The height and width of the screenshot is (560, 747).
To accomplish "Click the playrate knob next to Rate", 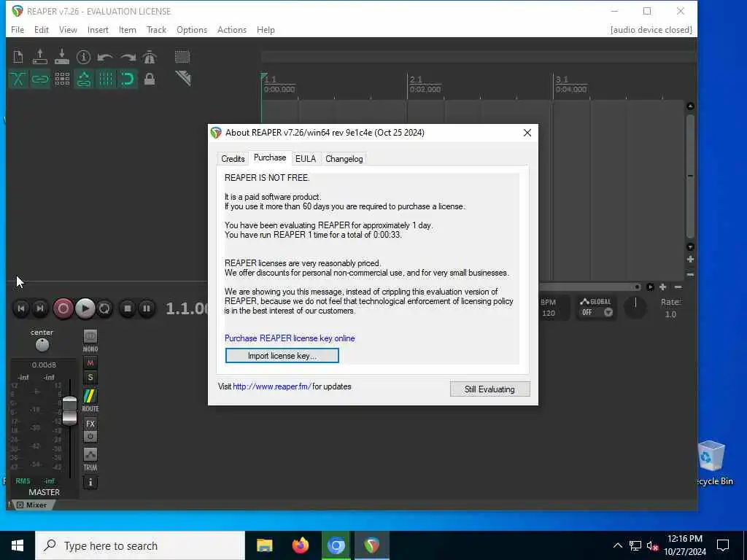I will (x=635, y=308).
